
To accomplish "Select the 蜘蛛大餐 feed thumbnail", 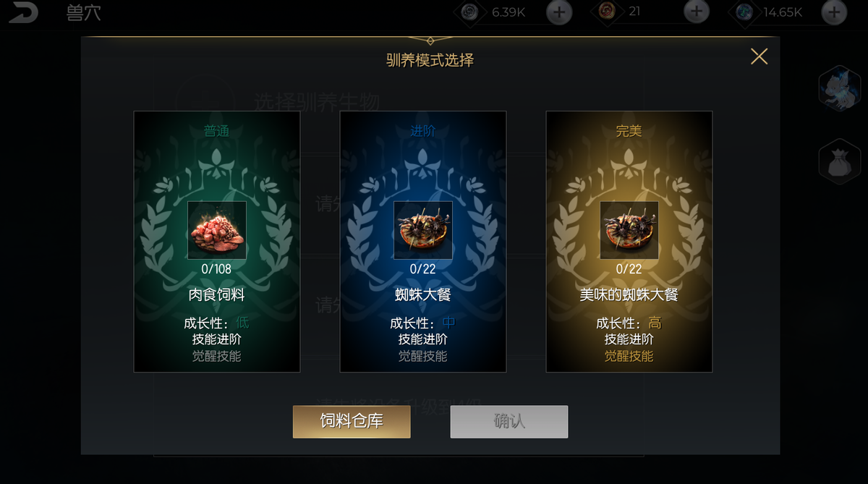I will 423,230.
